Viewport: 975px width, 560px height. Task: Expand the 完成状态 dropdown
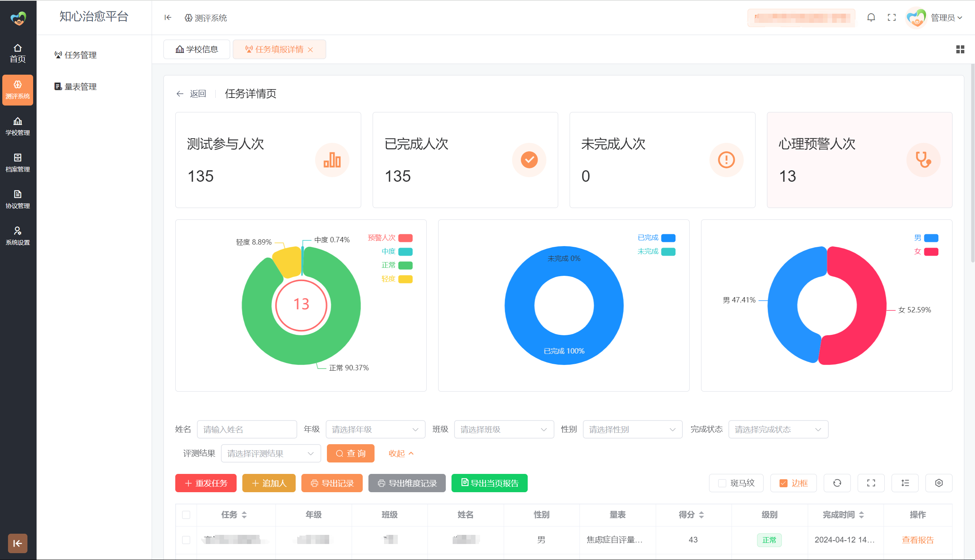click(778, 429)
